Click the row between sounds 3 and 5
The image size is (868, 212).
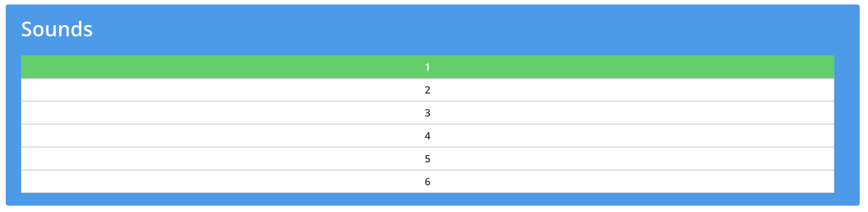[427, 136]
